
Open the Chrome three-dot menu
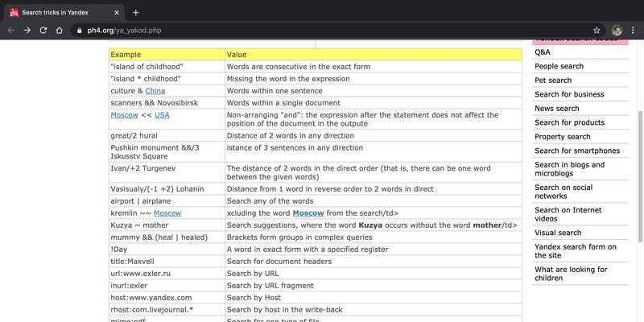click(633, 31)
